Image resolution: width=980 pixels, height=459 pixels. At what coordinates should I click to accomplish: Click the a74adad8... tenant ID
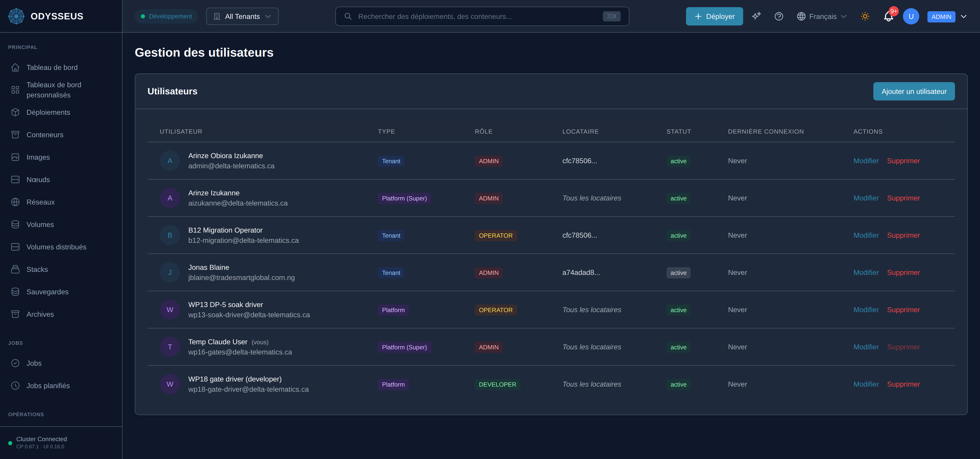point(581,272)
